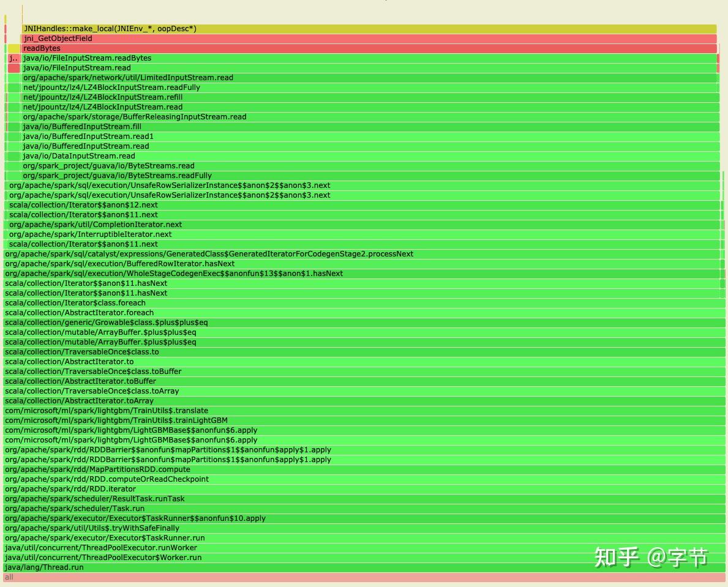The width and height of the screenshot is (728, 587).
Task: Click the TrainUtils$.trainLightGBM frame
Action: point(364,421)
